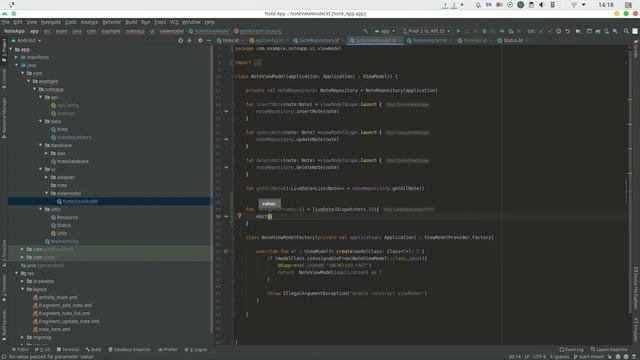Click gutter arrow icon beside updateNote line
The image size is (640, 360).
(x=226, y=139)
